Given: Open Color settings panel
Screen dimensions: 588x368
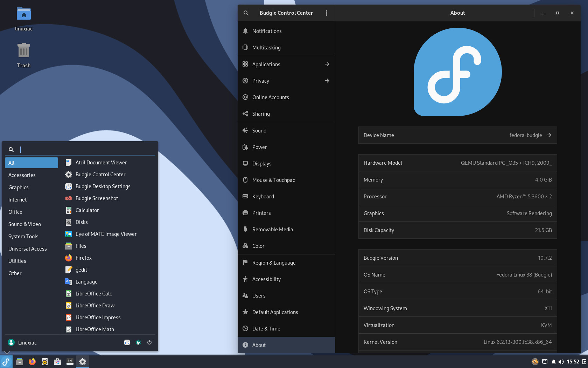Looking at the screenshot, I should [x=286, y=246].
